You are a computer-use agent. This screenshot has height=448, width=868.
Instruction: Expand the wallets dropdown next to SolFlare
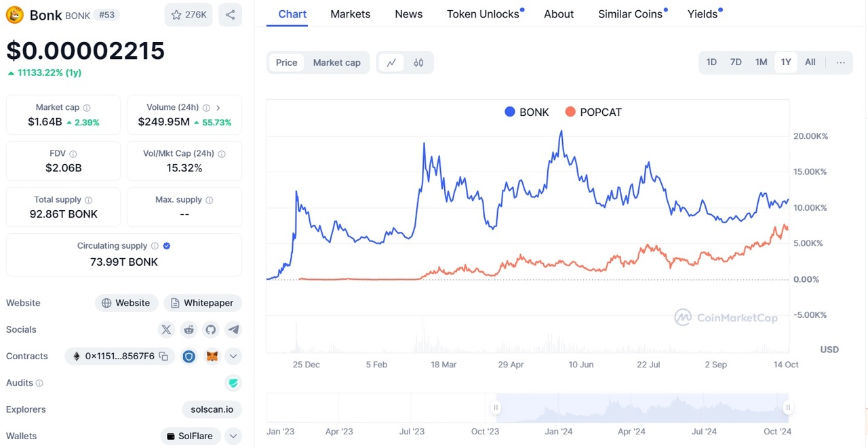(x=233, y=436)
